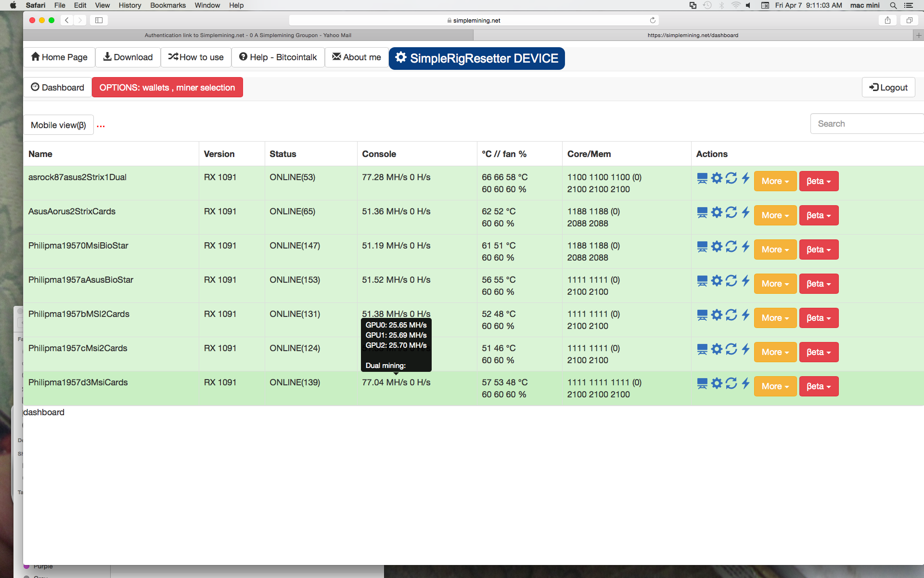Open gear icon for Philipma19570MsiBioStar
The image size is (924, 578).
[717, 247]
